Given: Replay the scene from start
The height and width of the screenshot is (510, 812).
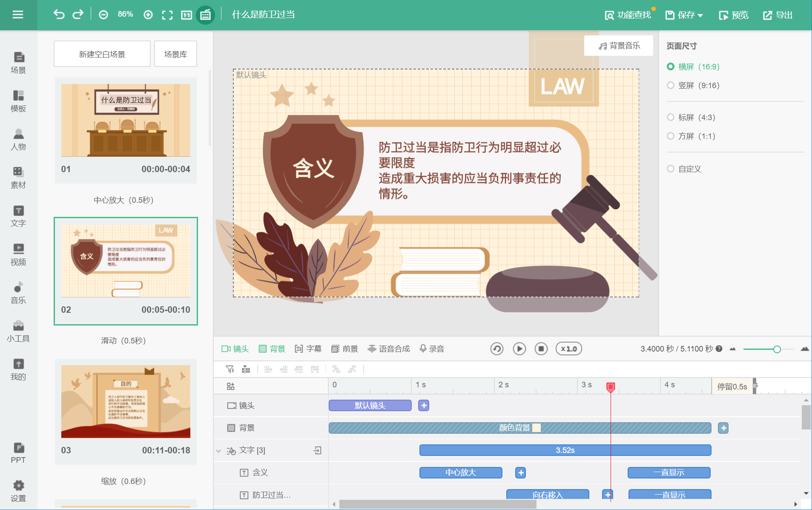Looking at the screenshot, I should [497, 349].
